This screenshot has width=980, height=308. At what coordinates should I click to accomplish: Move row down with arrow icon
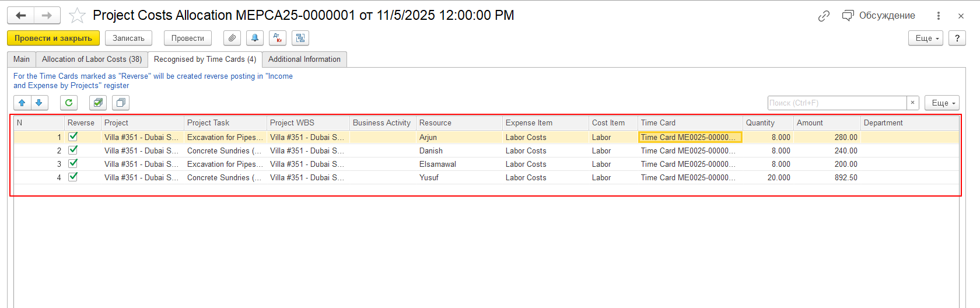pyautogui.click(x=39, y=103)
